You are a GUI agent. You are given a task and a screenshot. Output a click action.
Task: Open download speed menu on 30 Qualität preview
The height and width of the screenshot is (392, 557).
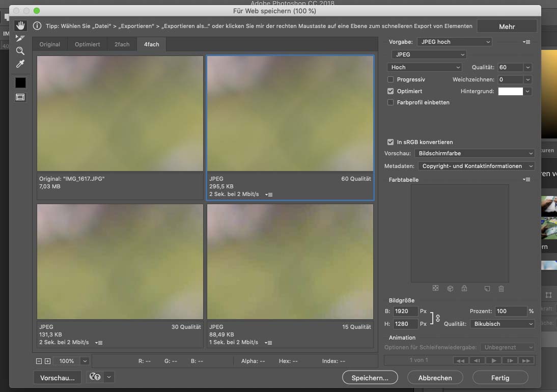pyautogui.click(x=99, y=343)
